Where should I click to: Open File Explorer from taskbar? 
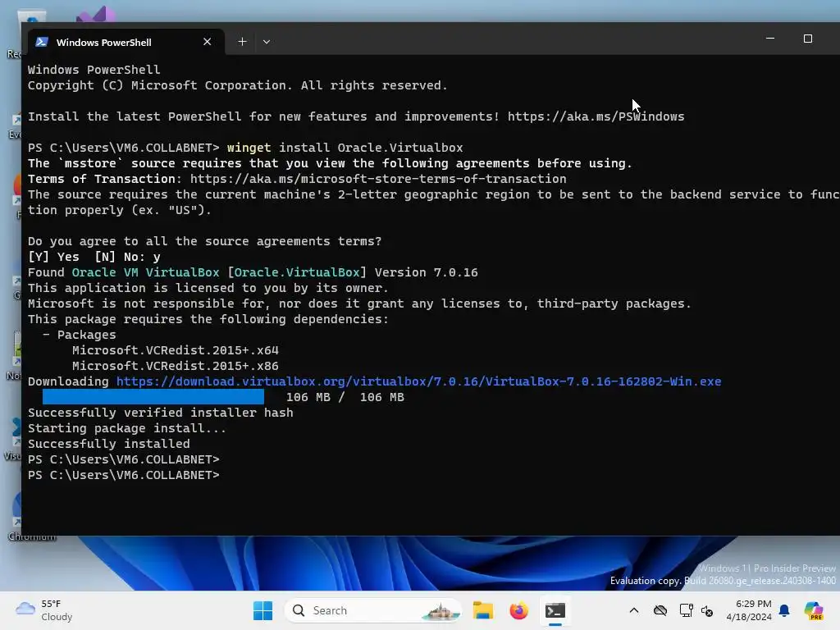[x=482, y=610]
